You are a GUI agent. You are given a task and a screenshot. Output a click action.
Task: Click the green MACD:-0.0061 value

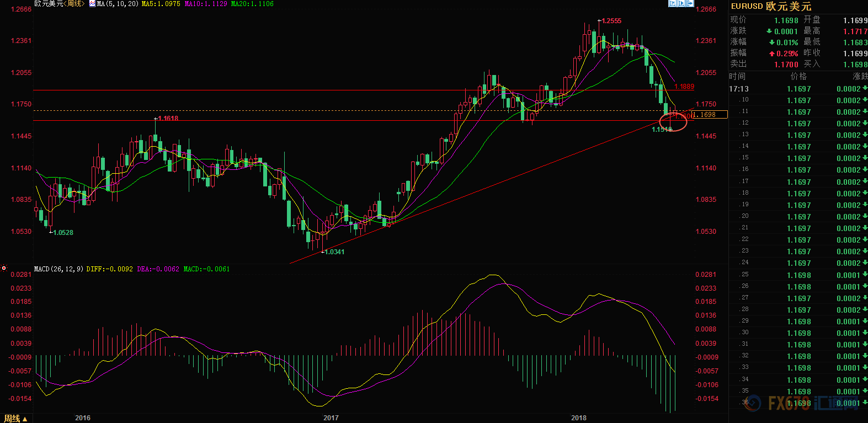(x=206, y=269)
